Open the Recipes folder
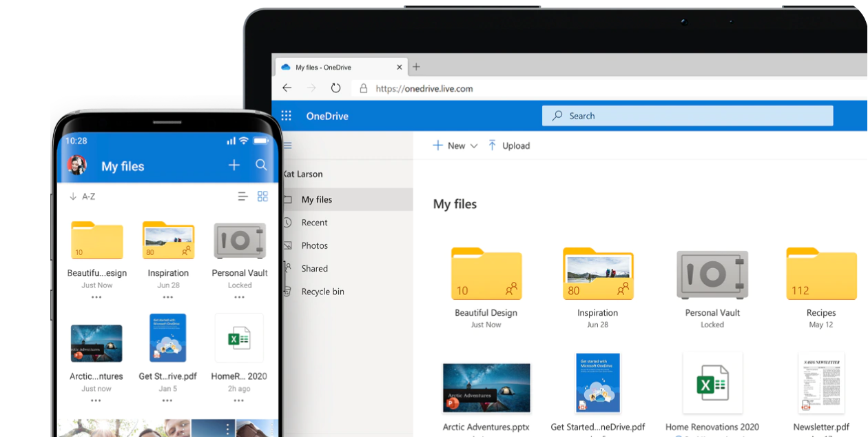This screenshot has height=437, width=868. coord(821,274)
